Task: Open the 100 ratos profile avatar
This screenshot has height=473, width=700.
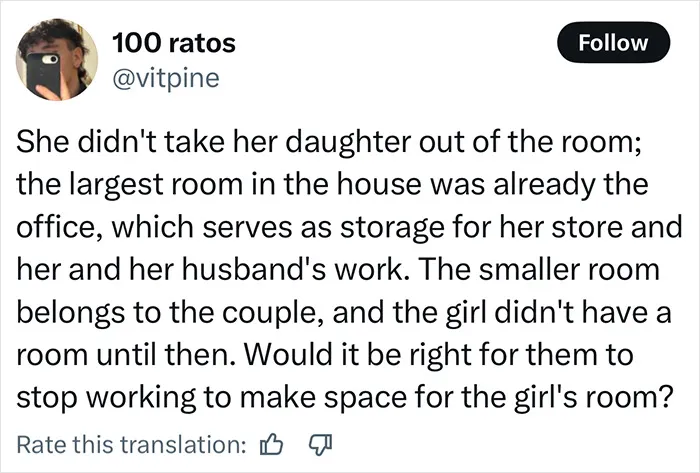Action: (x=57, y=59)
